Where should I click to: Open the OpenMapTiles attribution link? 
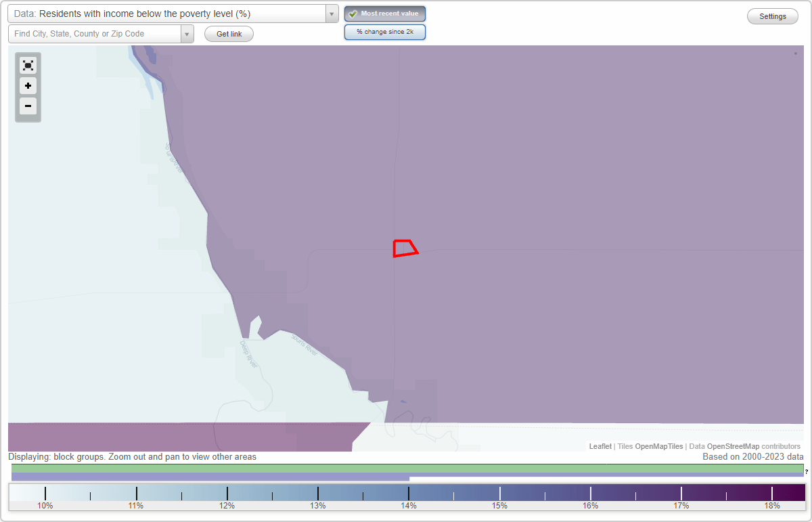[x=658, y=446]
